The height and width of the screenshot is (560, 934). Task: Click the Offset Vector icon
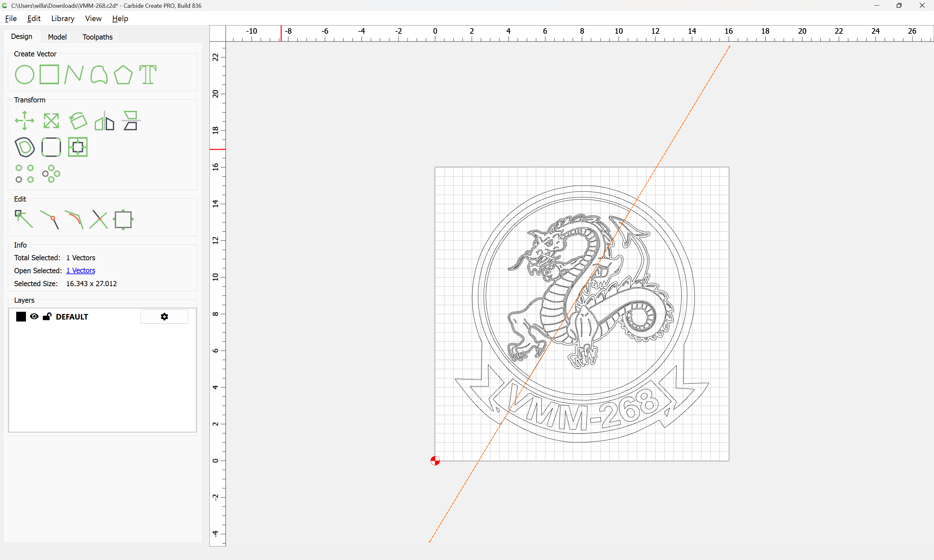25,147
